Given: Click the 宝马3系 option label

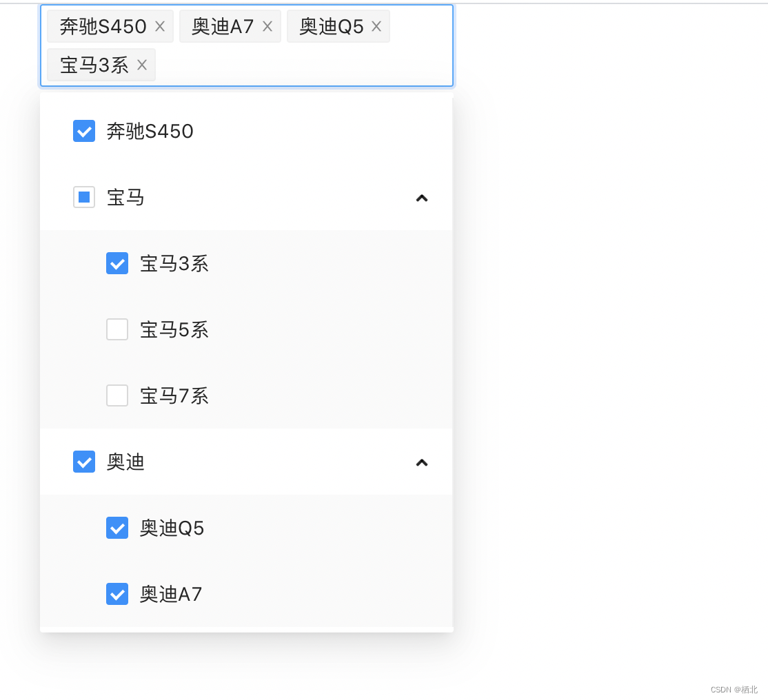Looking at the screenshot, I should pyautogui.click(x=174, y=263).
